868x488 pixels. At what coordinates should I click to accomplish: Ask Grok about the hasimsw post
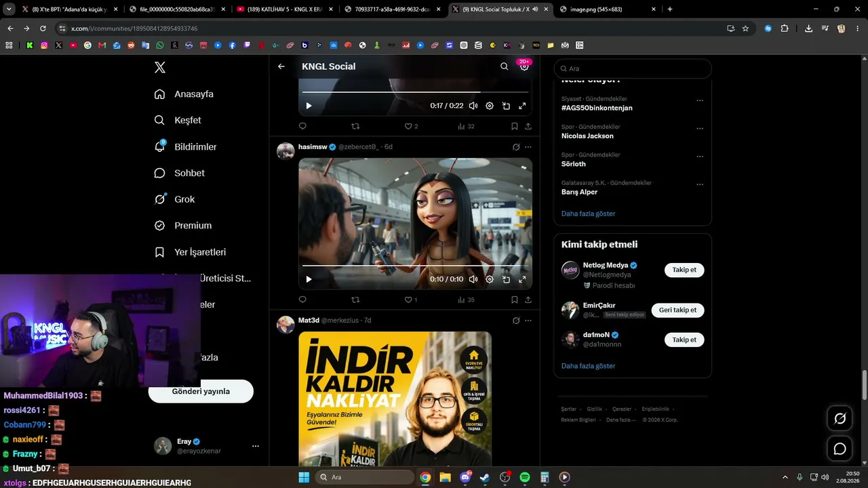pos(516,147)
